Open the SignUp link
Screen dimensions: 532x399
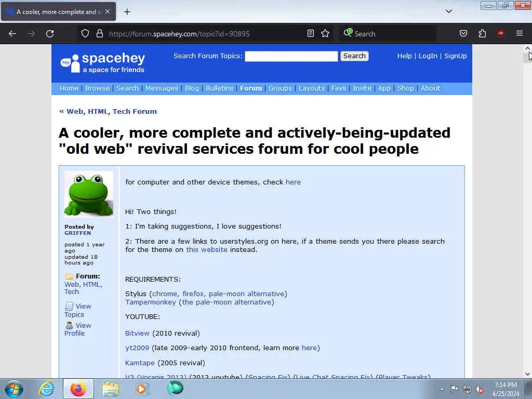455,56
